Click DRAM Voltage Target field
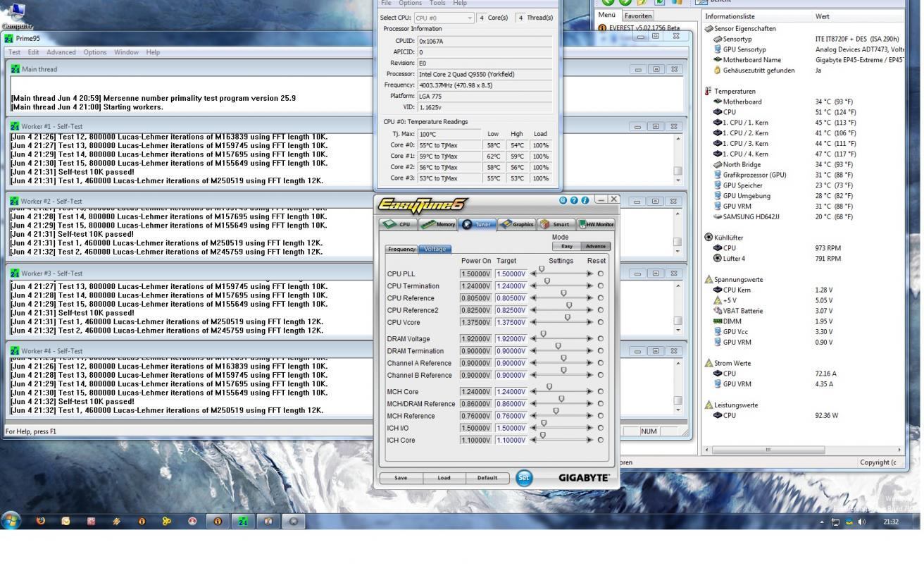The width and height of the screenshot is (924, 578). [511, 339]
